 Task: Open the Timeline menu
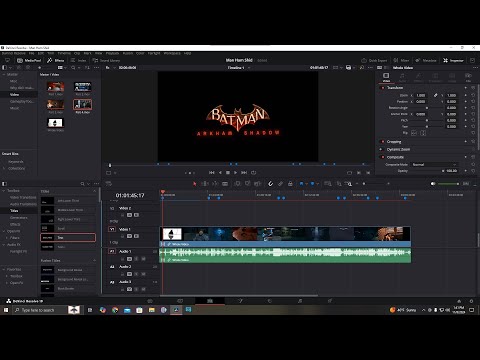(x=64, y=53)
